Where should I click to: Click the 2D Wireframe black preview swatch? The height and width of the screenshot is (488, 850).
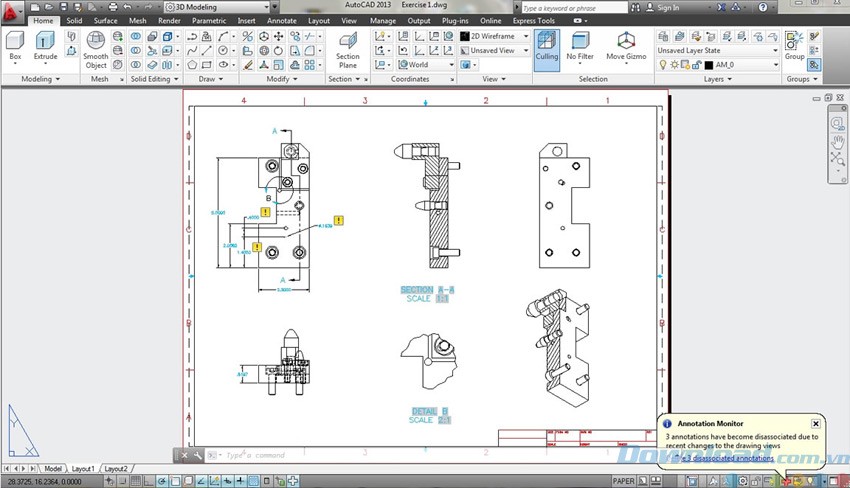coord(465,36)
